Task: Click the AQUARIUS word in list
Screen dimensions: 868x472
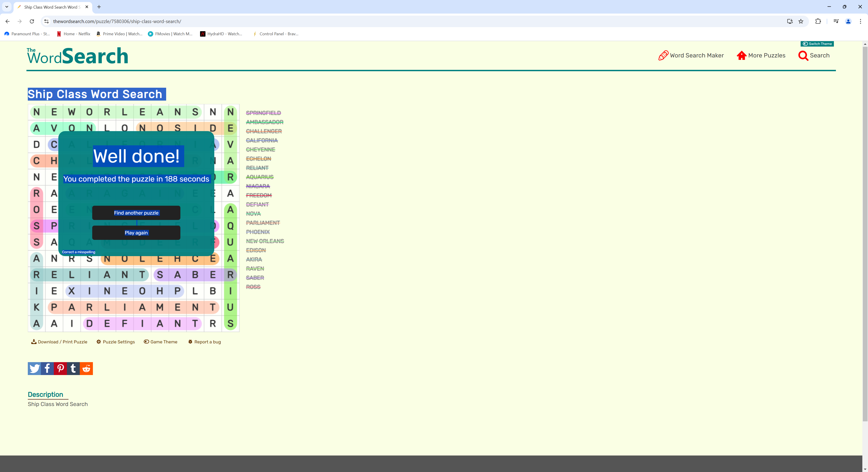Action: (x=260, y=177)
